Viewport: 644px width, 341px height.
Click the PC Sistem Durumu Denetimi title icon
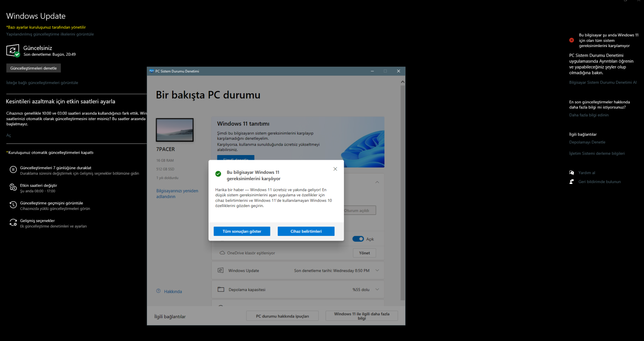[x=152, y=71]
